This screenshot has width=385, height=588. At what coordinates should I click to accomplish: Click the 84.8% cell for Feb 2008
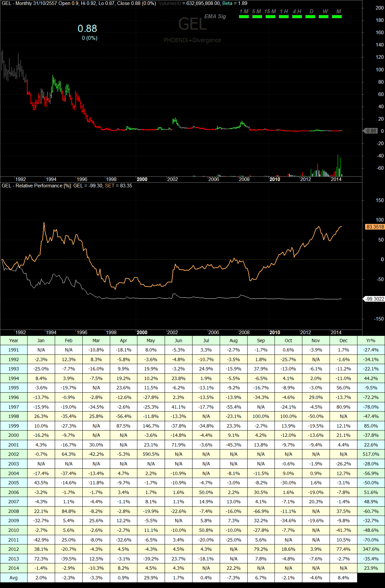[x=69, y=511]
